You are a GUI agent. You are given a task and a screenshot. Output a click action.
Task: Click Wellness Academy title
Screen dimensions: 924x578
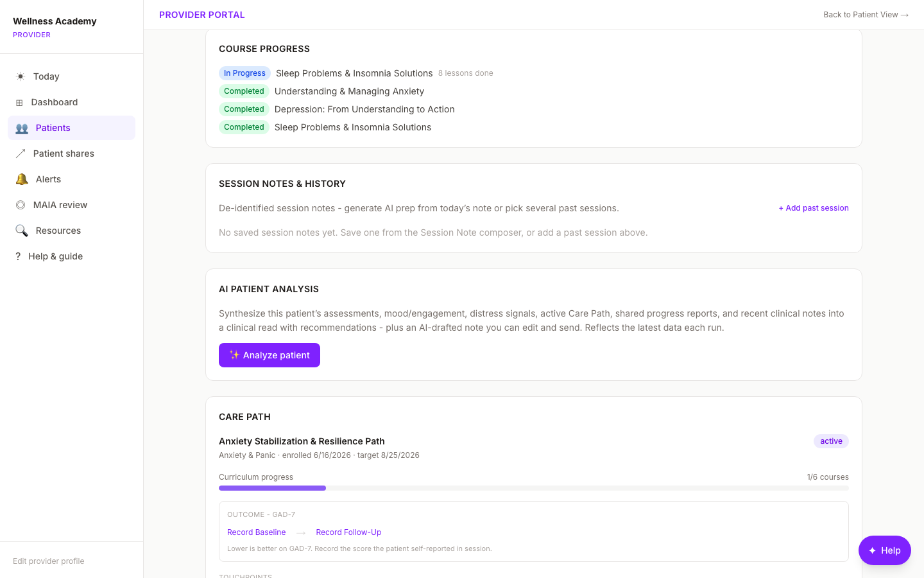click(x=55, y=21)
